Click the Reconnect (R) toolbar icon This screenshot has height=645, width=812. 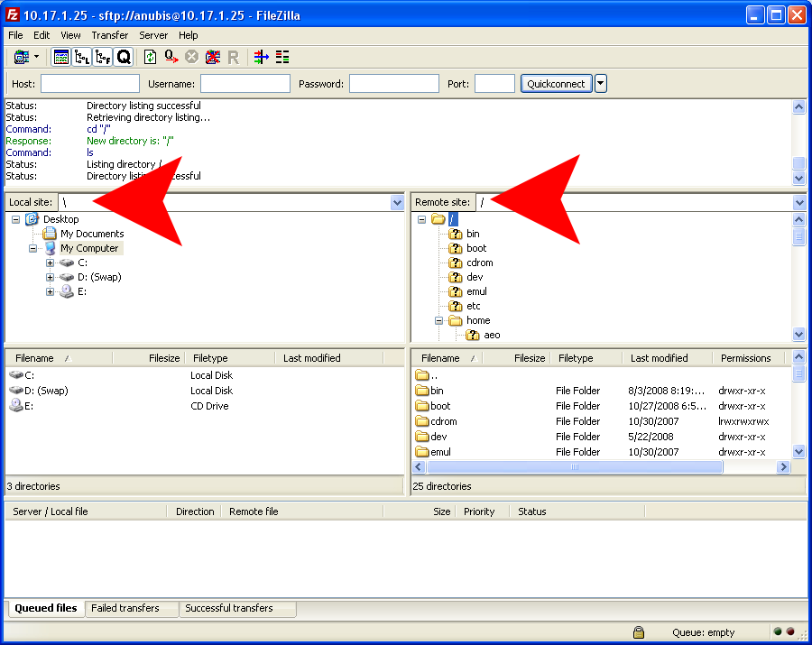[x=234, y=57]
